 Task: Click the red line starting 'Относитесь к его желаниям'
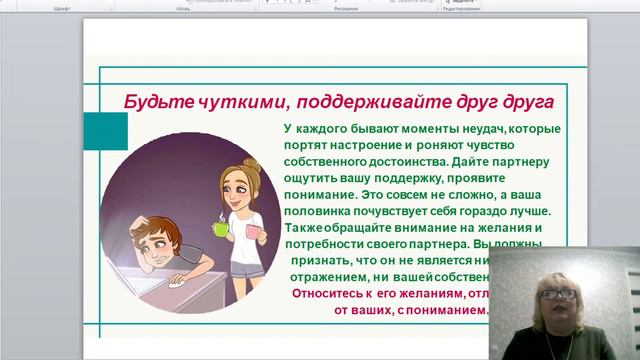(390, 293)
